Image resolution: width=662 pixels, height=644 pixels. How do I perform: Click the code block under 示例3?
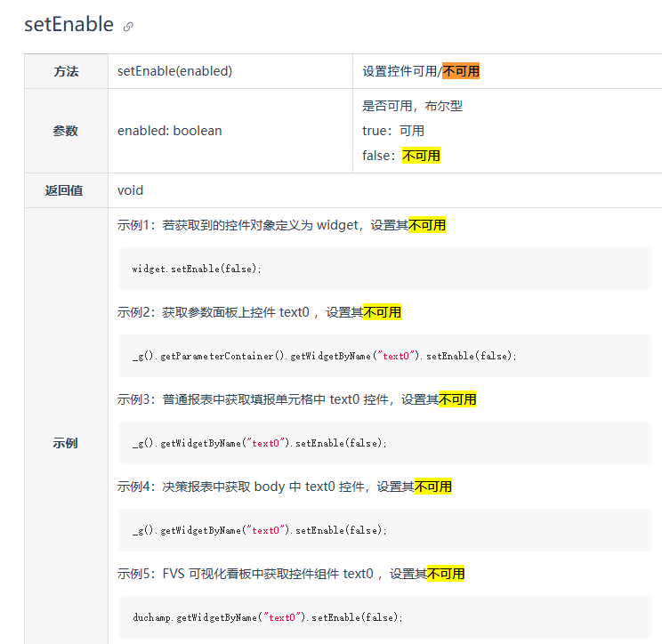point(384,443)
